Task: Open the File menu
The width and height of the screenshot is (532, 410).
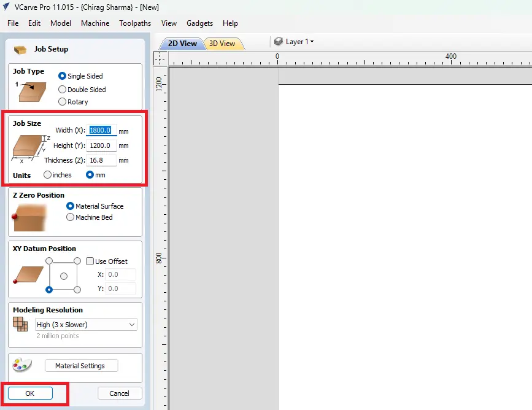Action: coord(13,23)
